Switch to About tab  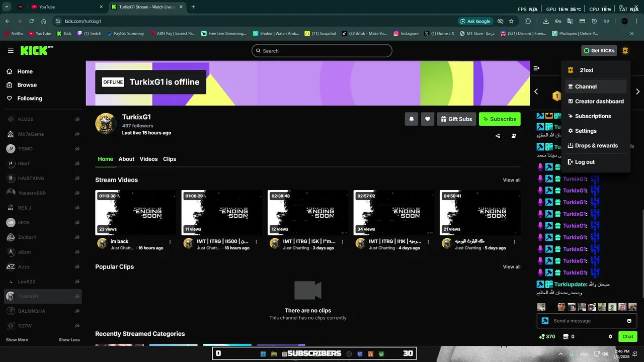point(126,159)
